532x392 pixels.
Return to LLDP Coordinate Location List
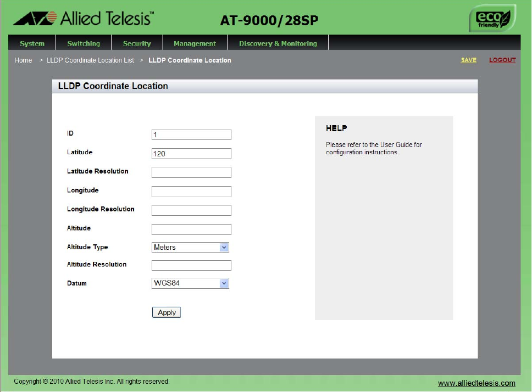(90, 60)
